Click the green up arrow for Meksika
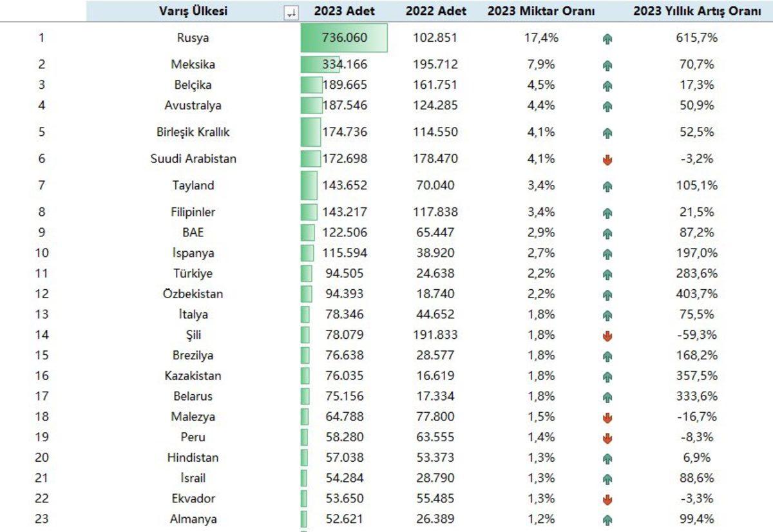 (x=607, y=65)
